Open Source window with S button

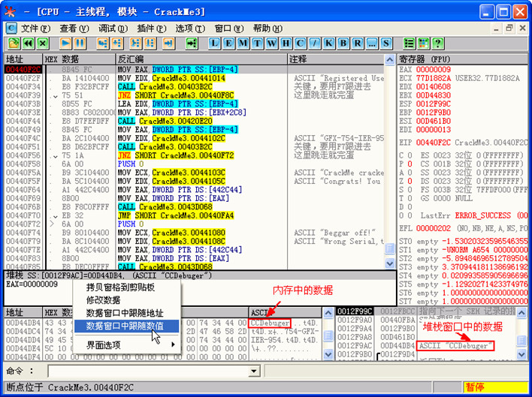pos(385,43)
